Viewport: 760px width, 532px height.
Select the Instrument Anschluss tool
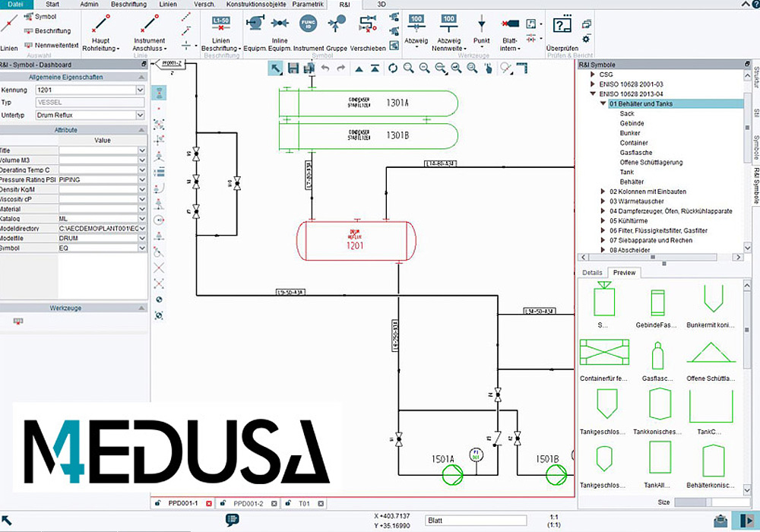coord(149,32)
